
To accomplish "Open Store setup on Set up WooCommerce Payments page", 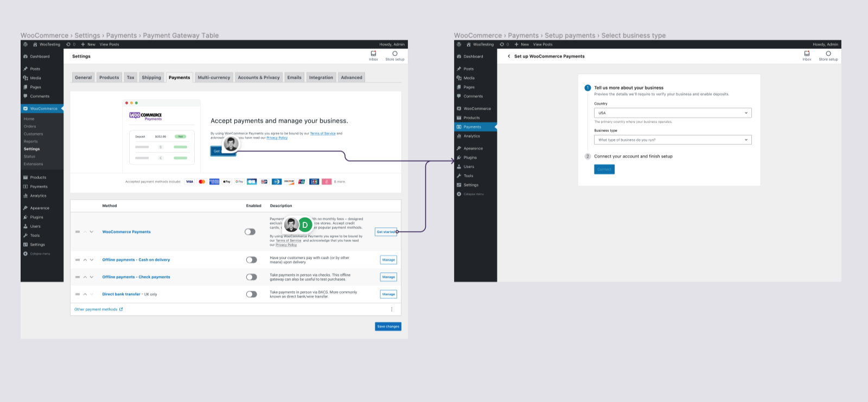I will (x=828, y=55).
